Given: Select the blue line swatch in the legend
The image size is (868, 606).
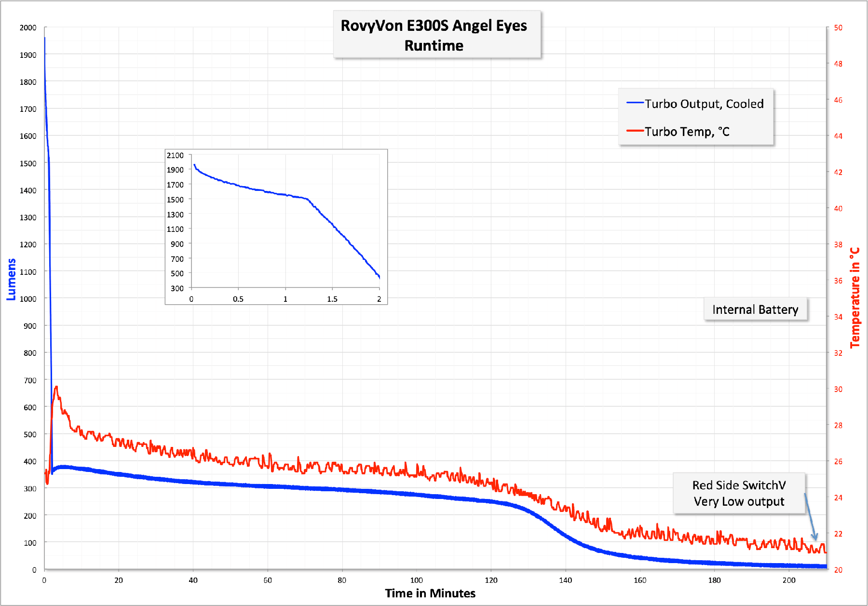Looking at the screenshot, I should [x=635, y=103].
